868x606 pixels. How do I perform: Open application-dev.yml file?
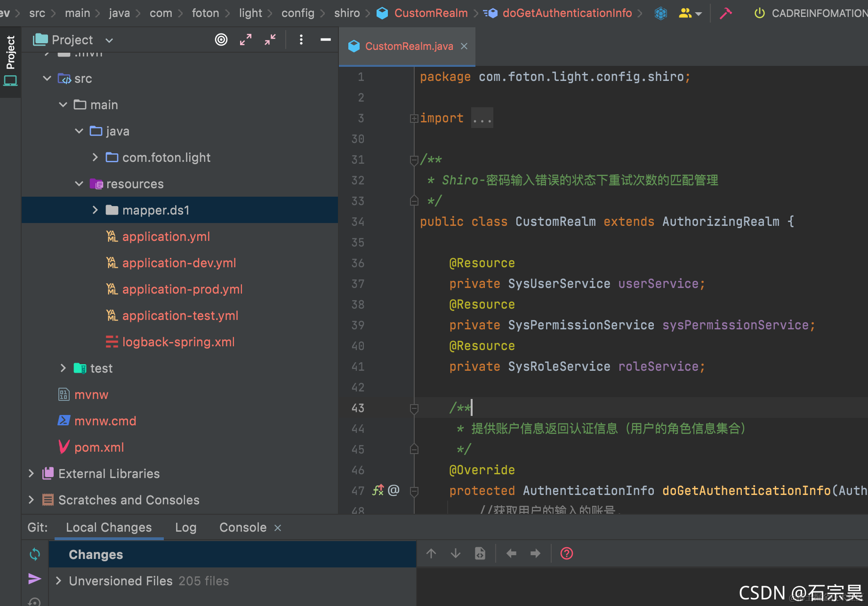pos(179,263)
